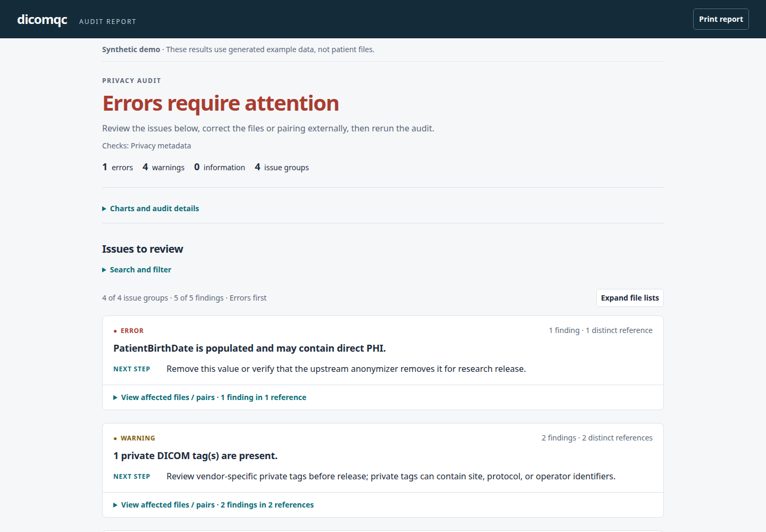Image resolution: width=766 pixels, height=532 pixels.
Task: Click the WARNING severity label
Action: pyautogui.click(x=134, y=438)
